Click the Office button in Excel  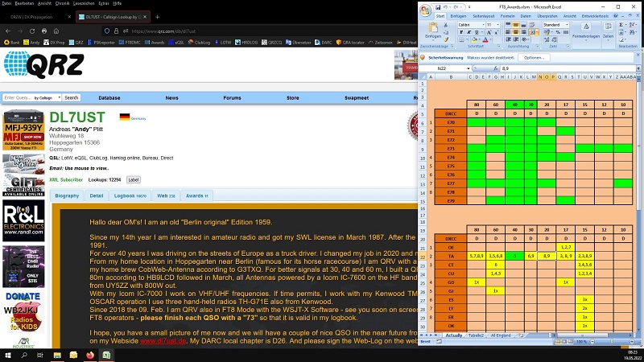pyautogui.click(x=426, y=11)
